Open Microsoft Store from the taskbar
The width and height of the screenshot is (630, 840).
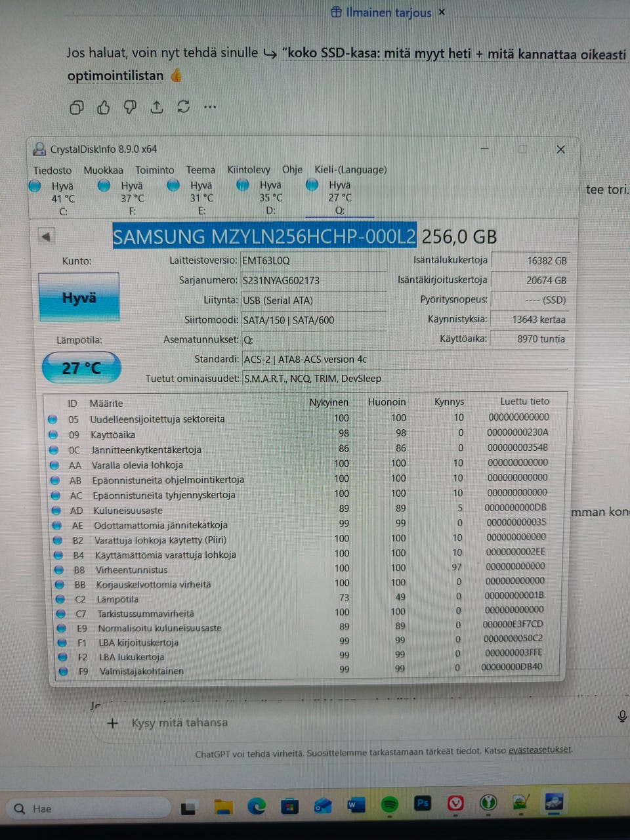point(289,806)
